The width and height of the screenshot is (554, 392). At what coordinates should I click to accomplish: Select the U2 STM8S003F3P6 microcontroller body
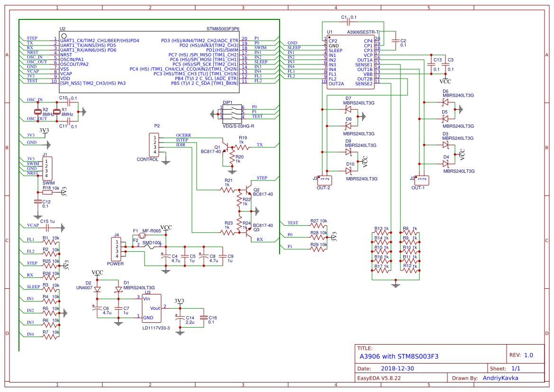(149, 62)
